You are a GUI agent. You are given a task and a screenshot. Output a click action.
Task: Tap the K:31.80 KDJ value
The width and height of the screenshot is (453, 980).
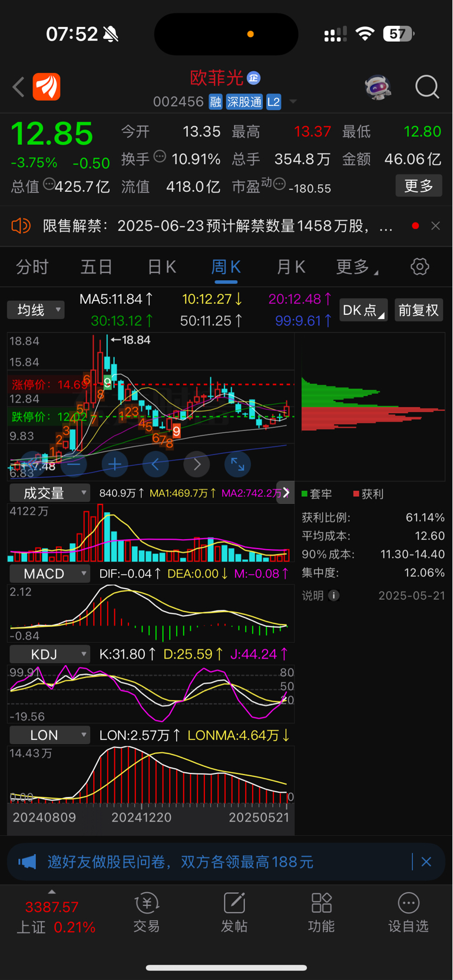point(128,654)
